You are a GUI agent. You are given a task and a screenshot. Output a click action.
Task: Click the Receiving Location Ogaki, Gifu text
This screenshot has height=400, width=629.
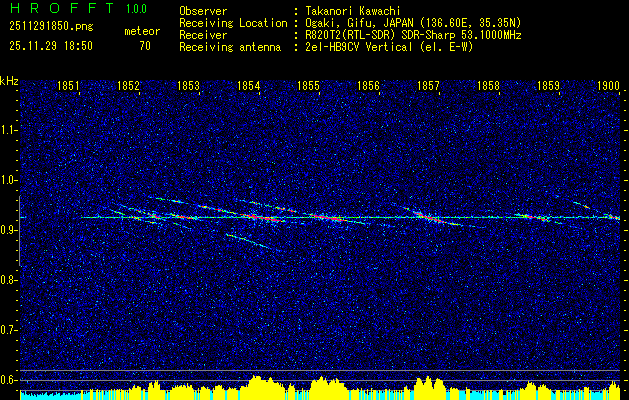[x=413, y=23]
